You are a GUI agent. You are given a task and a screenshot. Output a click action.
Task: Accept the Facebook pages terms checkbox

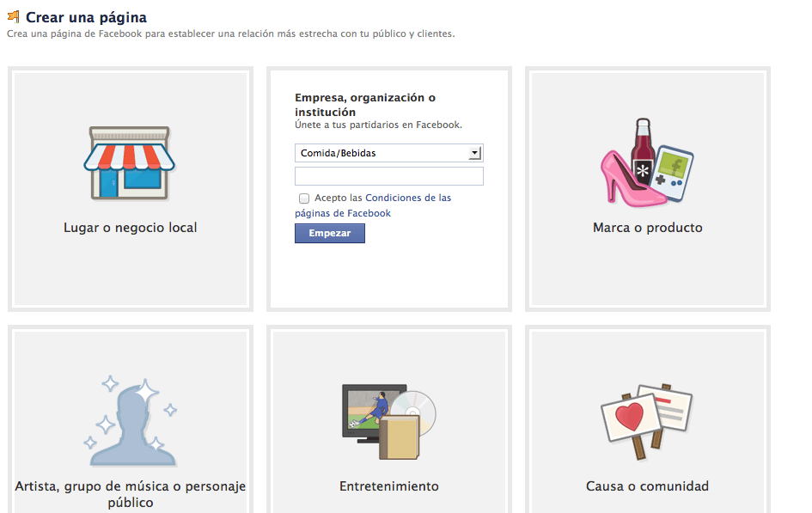(304, 198)
